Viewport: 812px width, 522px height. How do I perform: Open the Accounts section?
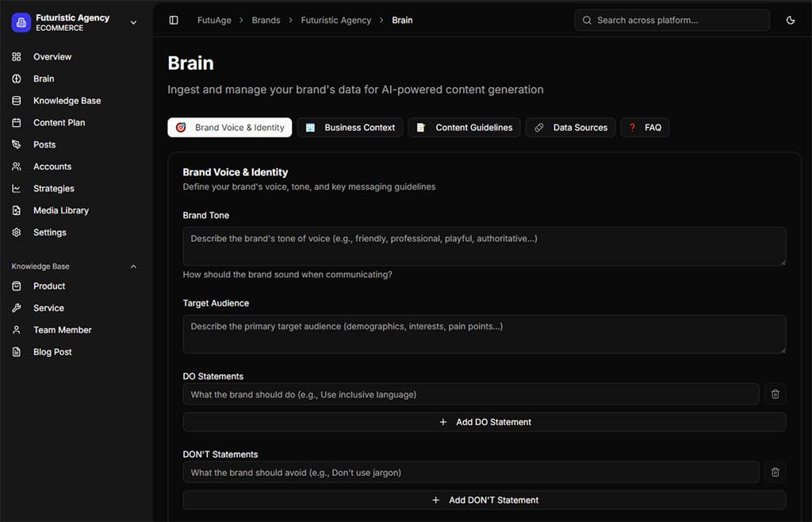coord(51,167)
